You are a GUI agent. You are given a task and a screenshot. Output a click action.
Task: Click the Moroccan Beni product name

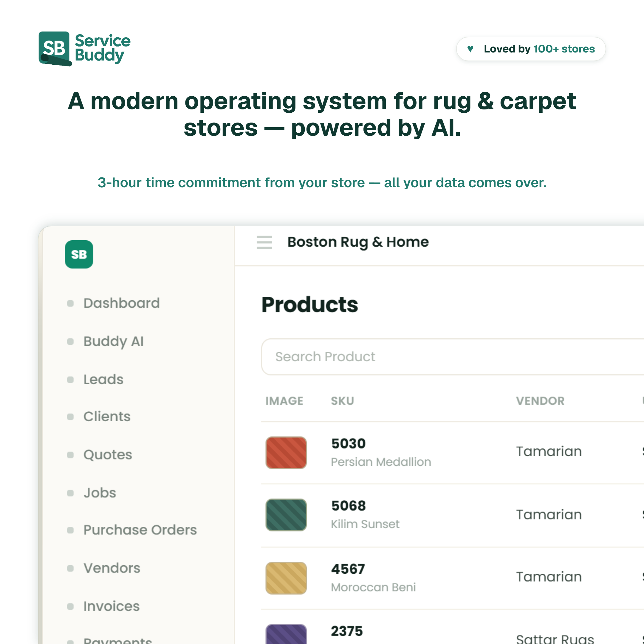tap(373, 587)
